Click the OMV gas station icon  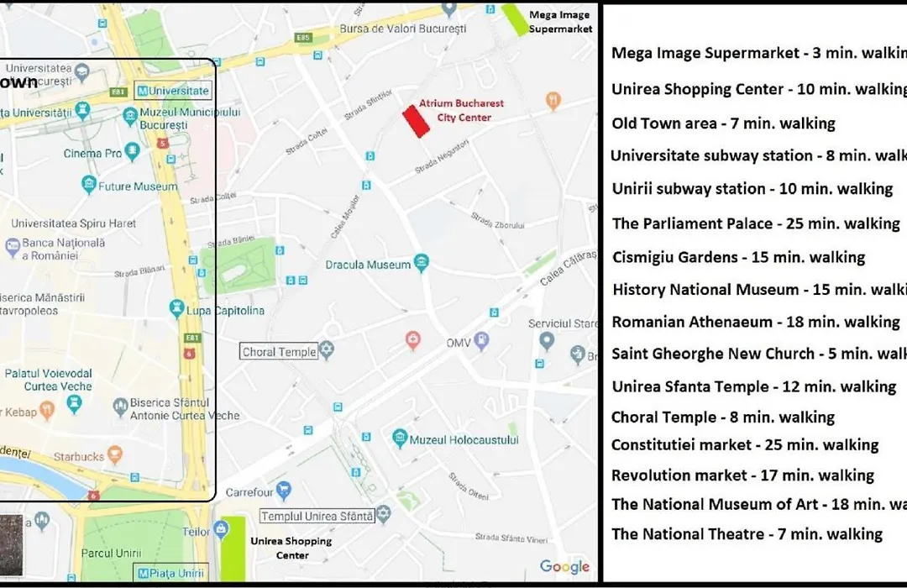click(481, 340)
